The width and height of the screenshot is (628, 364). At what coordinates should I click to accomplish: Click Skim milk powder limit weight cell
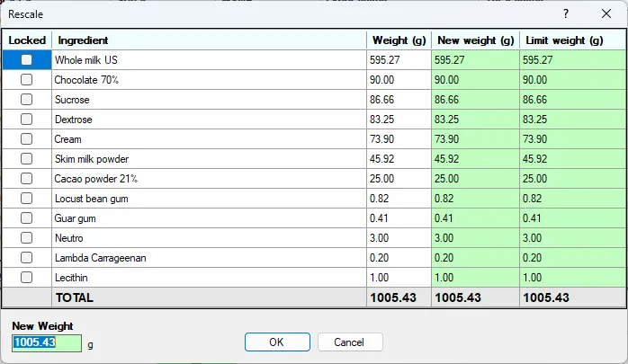click(x=573, y=159)
